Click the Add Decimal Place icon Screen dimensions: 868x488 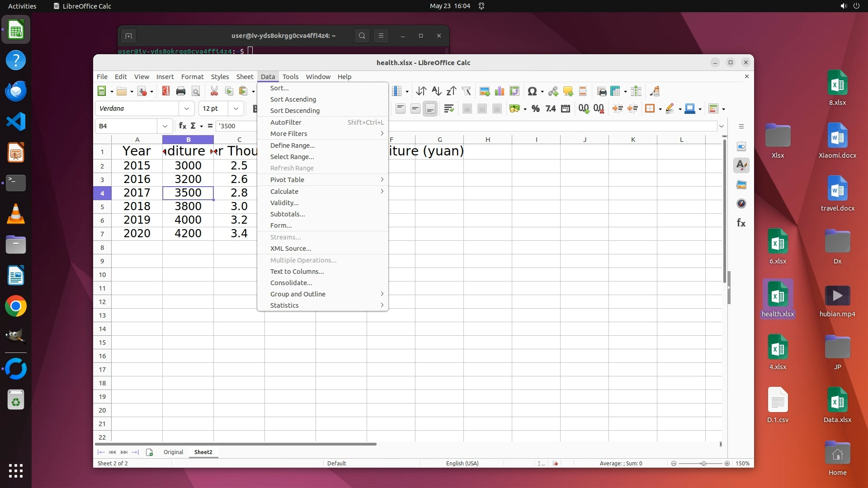click(x=584, y=108)
